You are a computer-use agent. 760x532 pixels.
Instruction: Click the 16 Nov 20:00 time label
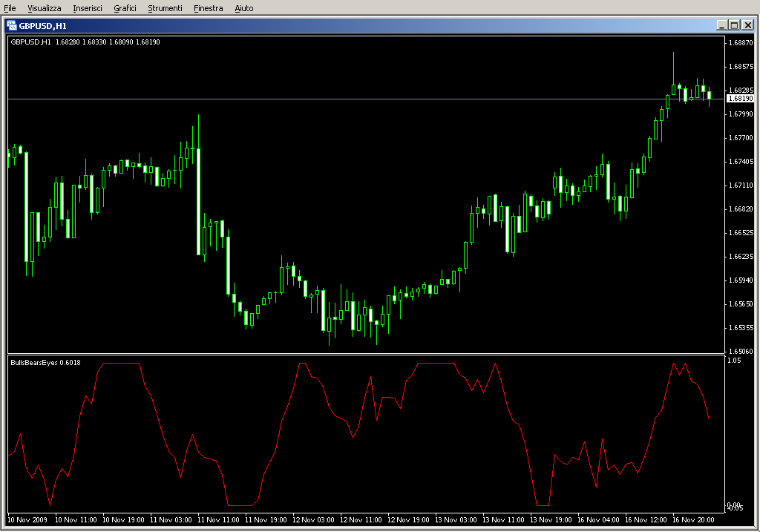[694, 520]
